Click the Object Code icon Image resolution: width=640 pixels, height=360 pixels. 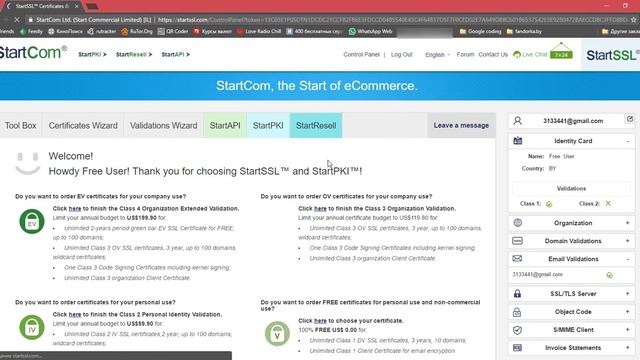[517, 312]
